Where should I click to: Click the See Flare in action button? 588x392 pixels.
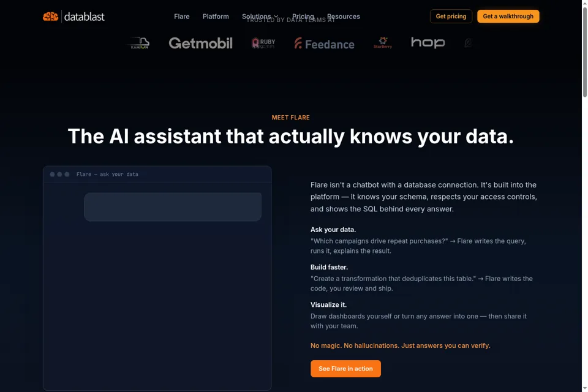click(345, 369)
